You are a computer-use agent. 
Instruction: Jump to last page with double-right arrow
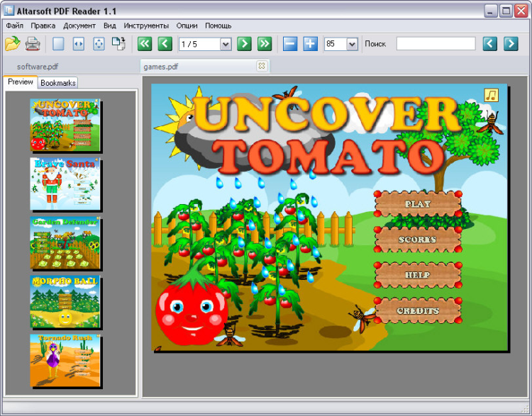[x=265, y=44]
